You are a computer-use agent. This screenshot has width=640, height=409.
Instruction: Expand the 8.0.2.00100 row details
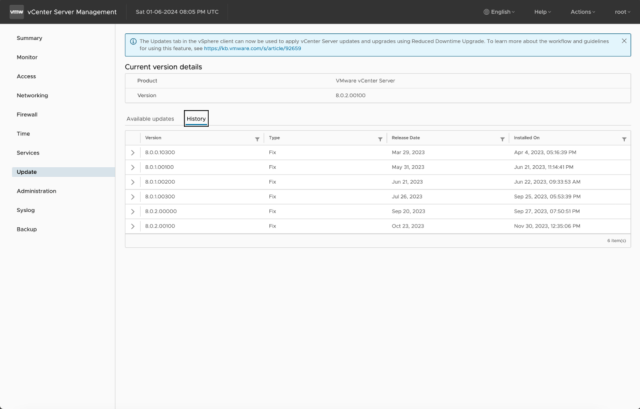point(133,226)
